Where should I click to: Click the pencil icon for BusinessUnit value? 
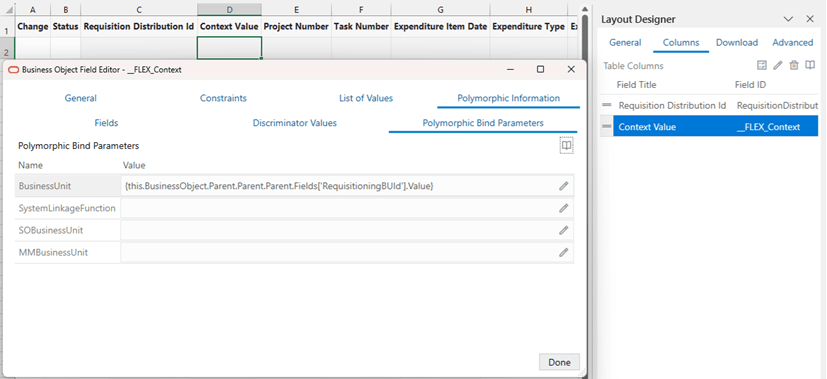pos(563,186)
